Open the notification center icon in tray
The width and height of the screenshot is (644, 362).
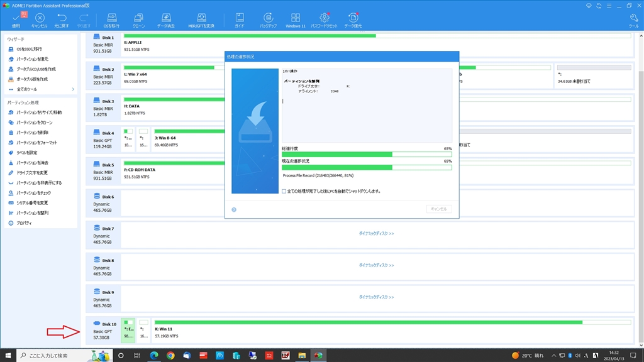pos(633,356)
